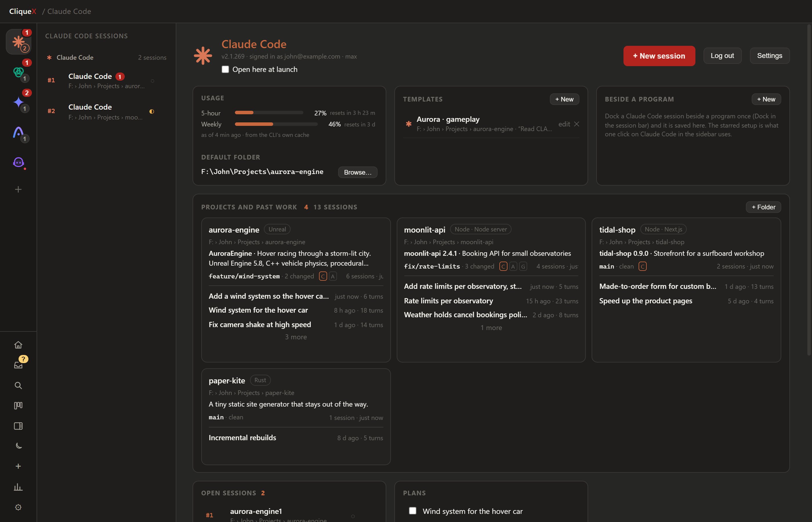Open the aurora-engine project title
The image size is (812, 522).
tap(234, 230)
